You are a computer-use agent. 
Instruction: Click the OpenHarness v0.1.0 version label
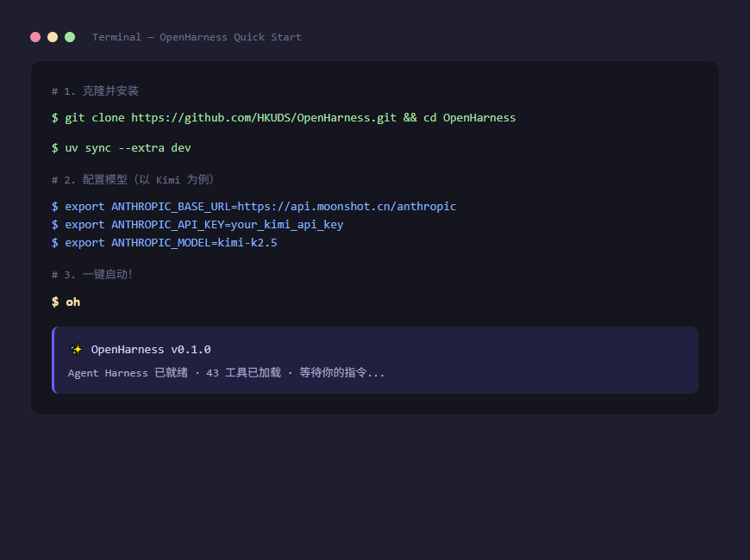(152, 349)
